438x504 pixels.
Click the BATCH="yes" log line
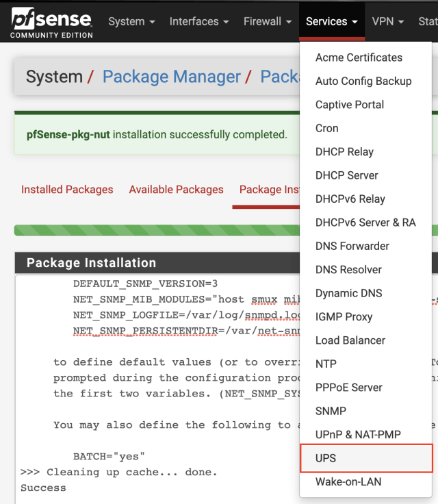click(x=109, y=457)
